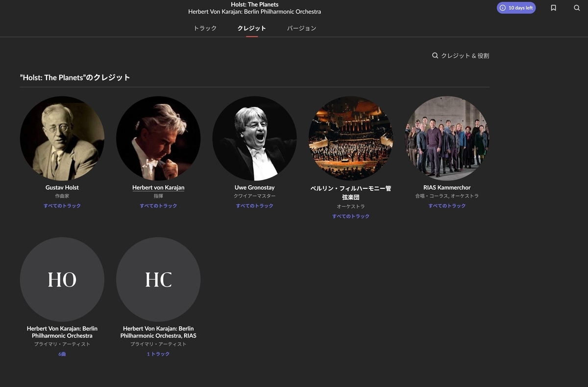
Task: Click the 6曲 link under HO artist
Action: coord(62,354)
